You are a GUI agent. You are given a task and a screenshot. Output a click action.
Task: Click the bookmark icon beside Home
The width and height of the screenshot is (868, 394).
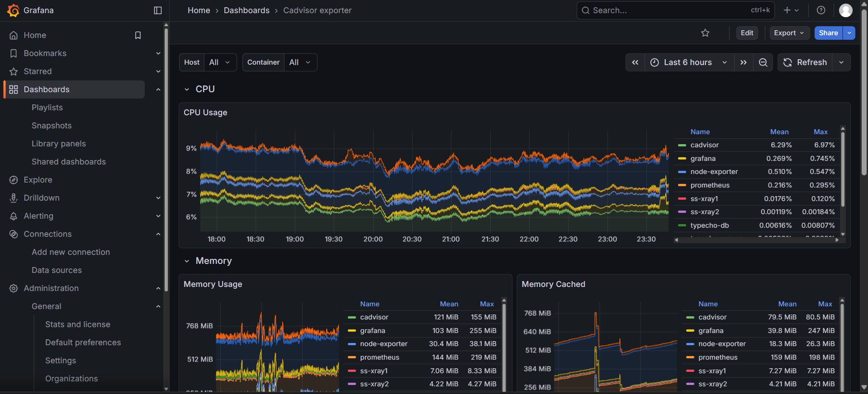coord(138,35)
